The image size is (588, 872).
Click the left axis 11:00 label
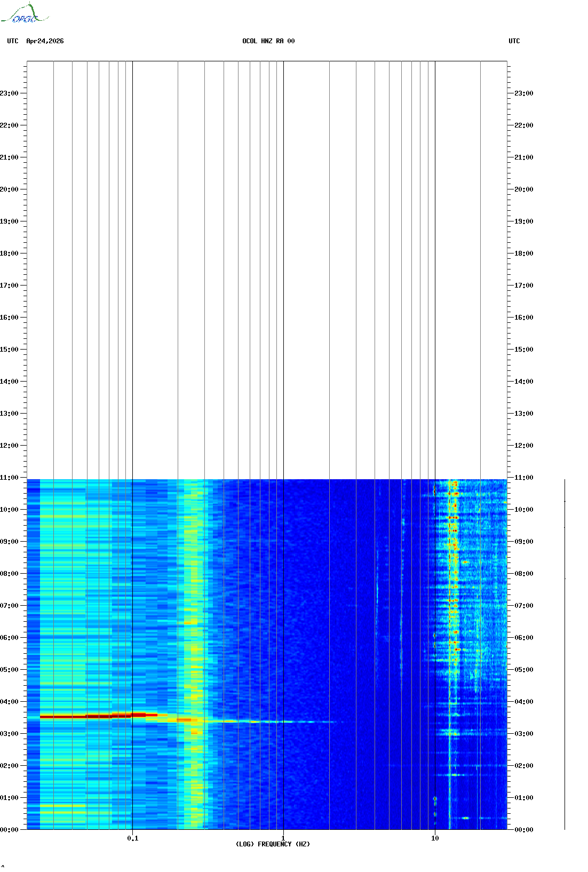9,478
